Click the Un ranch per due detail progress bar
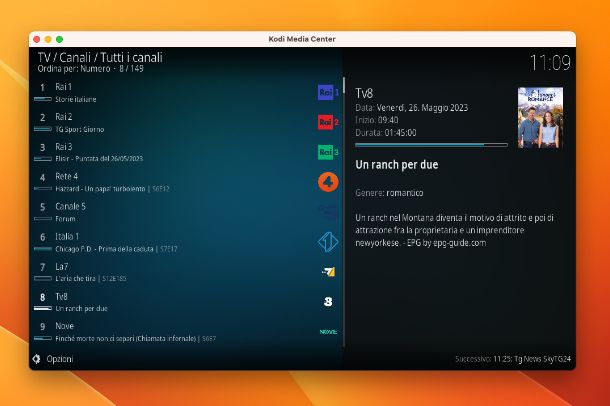Image resolution: width=610 pixels, height=406 pixels. coord(431,145)
